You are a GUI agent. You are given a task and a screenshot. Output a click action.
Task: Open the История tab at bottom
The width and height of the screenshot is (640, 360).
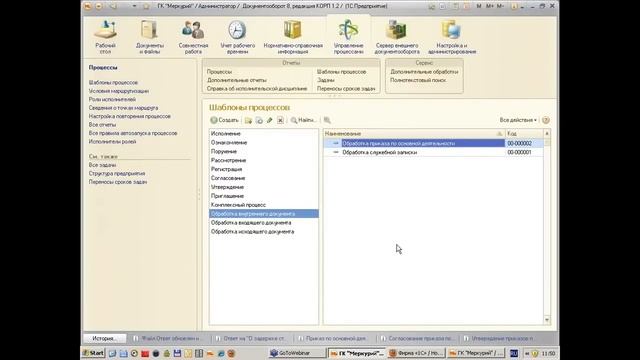coord(104,338)
